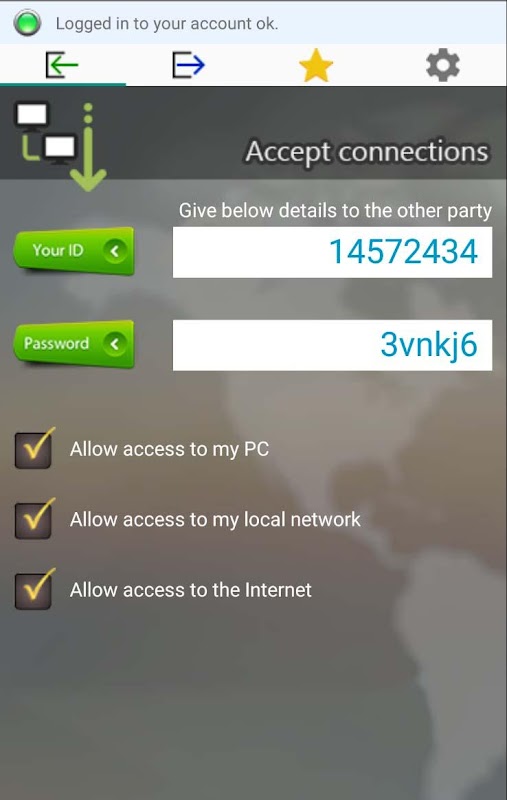507x800 pixels.
Task: Click the chevron on Your ID button
Action: click(x=115, y=251)
